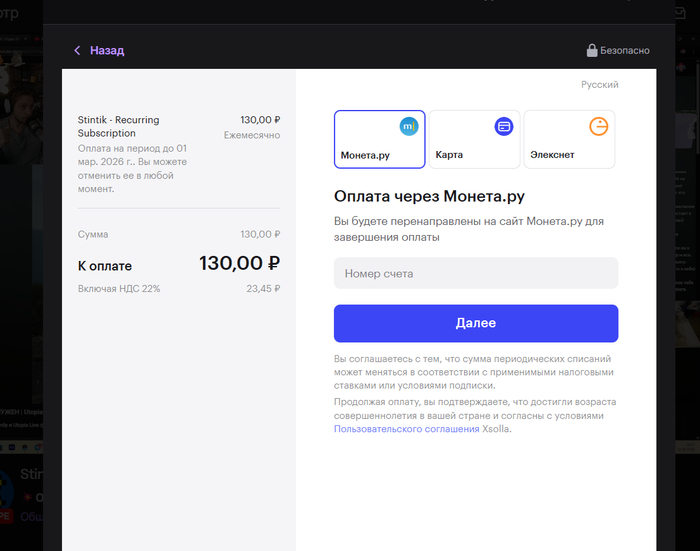Click the Stintik Recurring Subscription title
This screenshot has height=551, width=700.
point(119,126)
